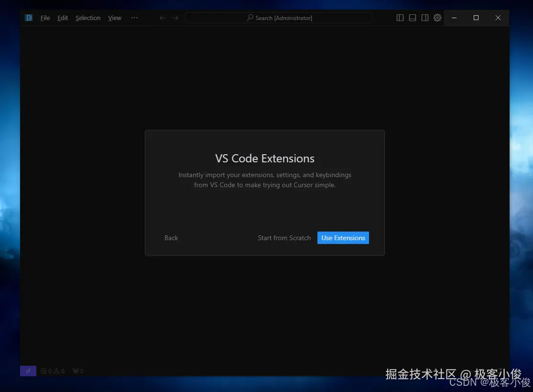Click the Use Extensions button
The image size is (533, 392).
(x=343, y=238)
